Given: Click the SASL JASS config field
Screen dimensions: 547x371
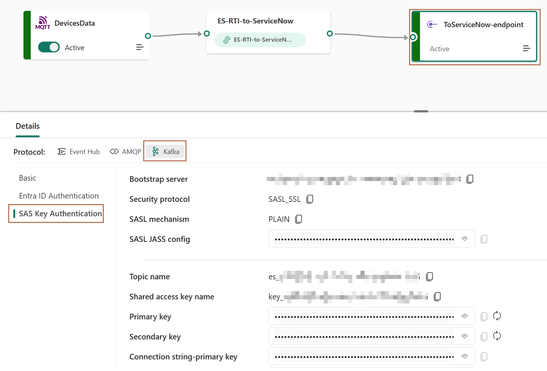Looking at the screenshot, I should (x=371, y=239).
